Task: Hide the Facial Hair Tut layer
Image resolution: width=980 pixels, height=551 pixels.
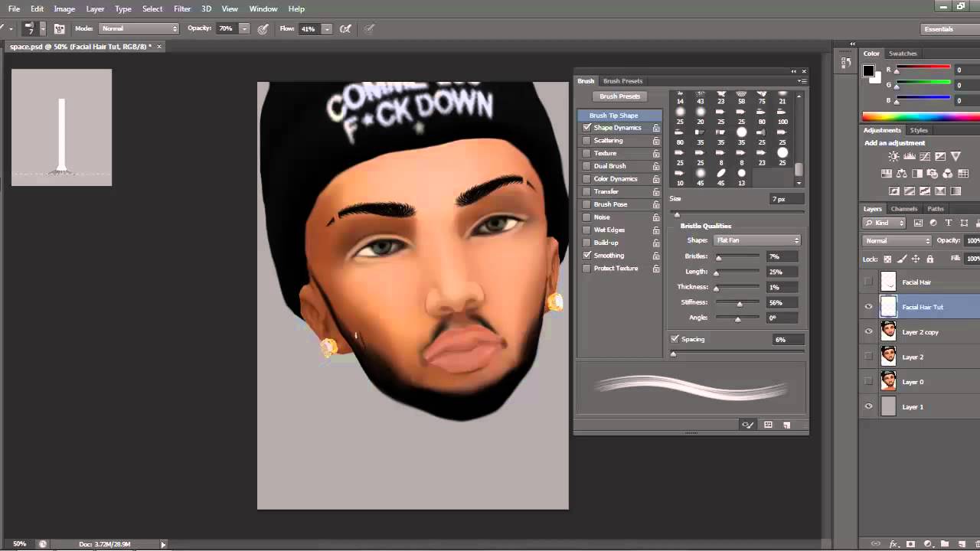Action: click(x=868, y=307)
